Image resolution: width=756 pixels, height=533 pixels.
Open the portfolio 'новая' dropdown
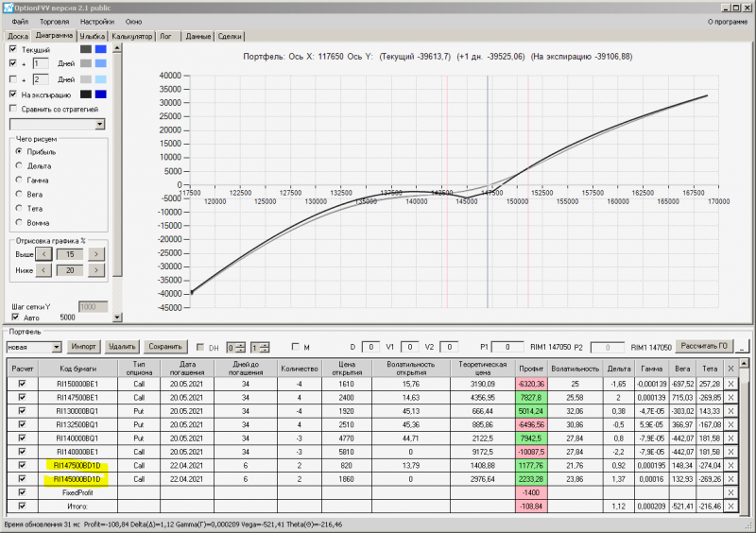point(57,347)
